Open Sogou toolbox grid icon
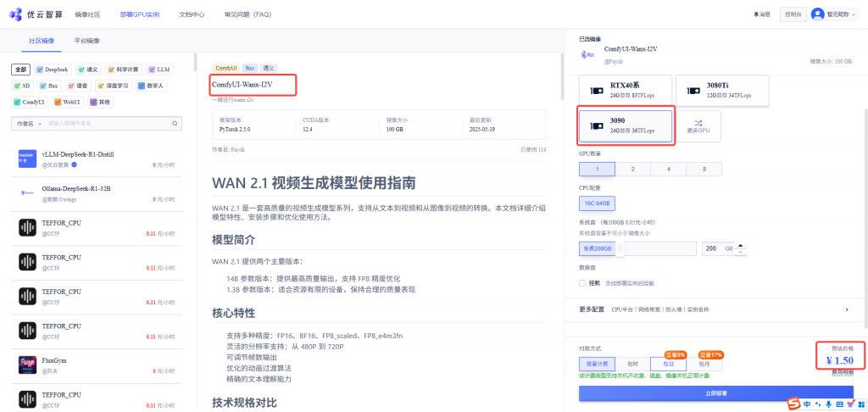The width and height of the screenshot is (868, 412). (x=860, y=404)
